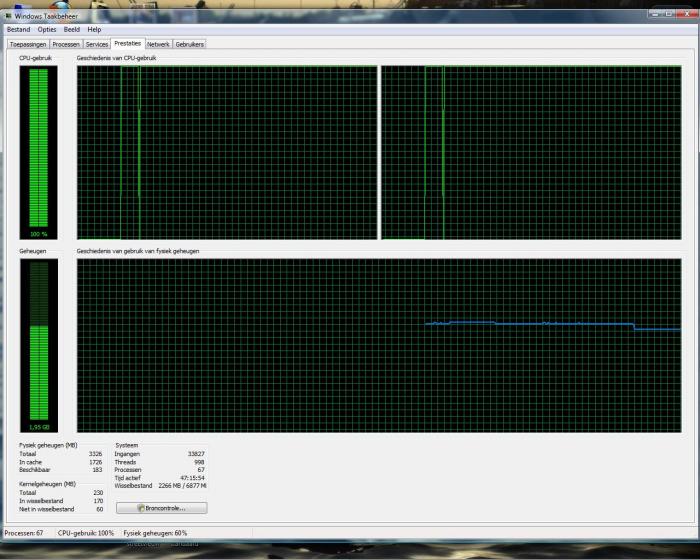Switch to the Netwerk tab
Image resolution: width=700 pixels, height=560 pixels.
click(x=158, y=44)
